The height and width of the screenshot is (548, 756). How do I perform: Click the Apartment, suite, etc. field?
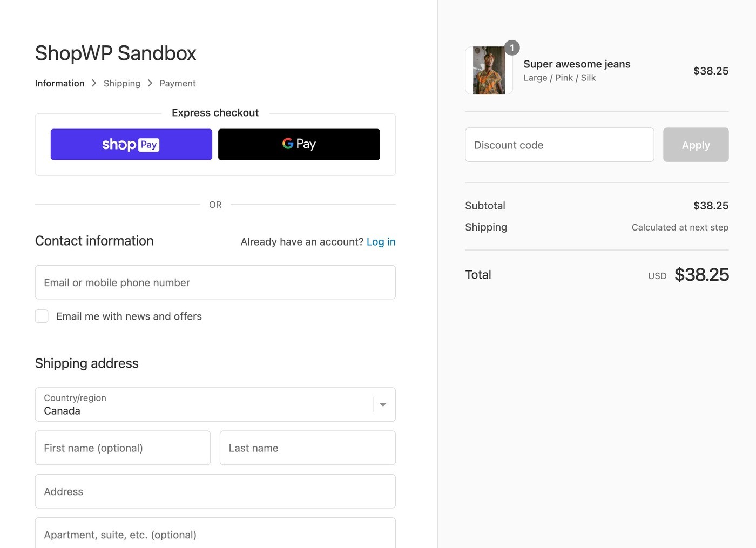(215, 533)
